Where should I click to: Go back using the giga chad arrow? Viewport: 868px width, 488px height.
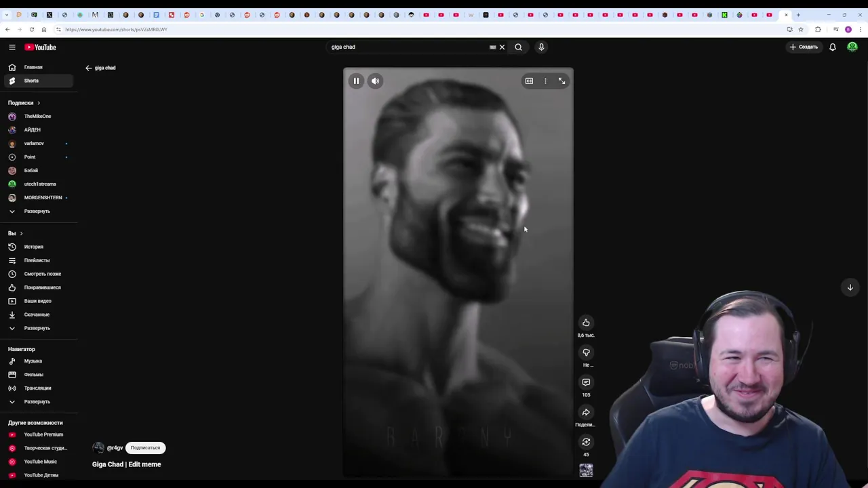pyautogui.click(x=88, y=68)
